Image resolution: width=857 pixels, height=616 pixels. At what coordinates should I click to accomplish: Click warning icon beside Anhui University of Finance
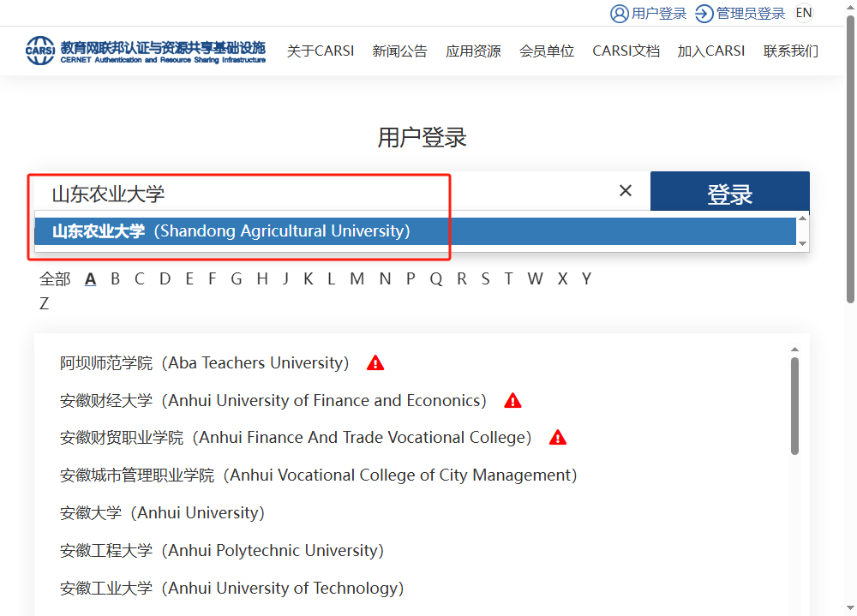pyautogui.click(x=512, y=401)
